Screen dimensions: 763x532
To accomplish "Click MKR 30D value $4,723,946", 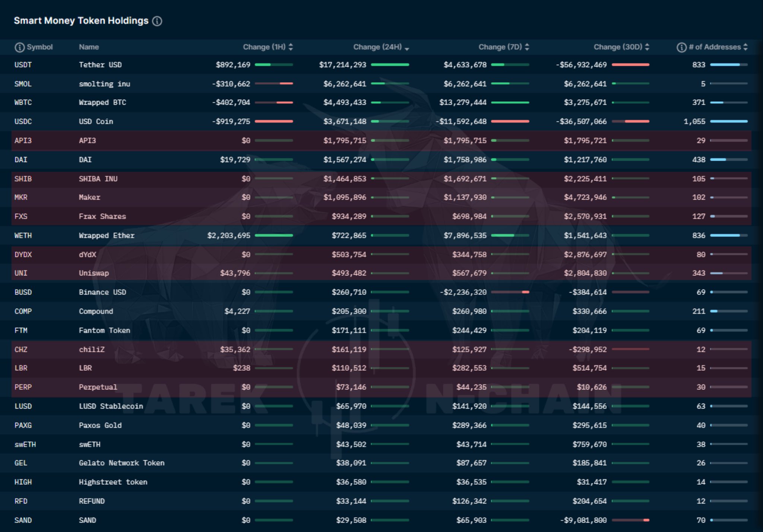I will pyautogui.click(x=585, y=197).
